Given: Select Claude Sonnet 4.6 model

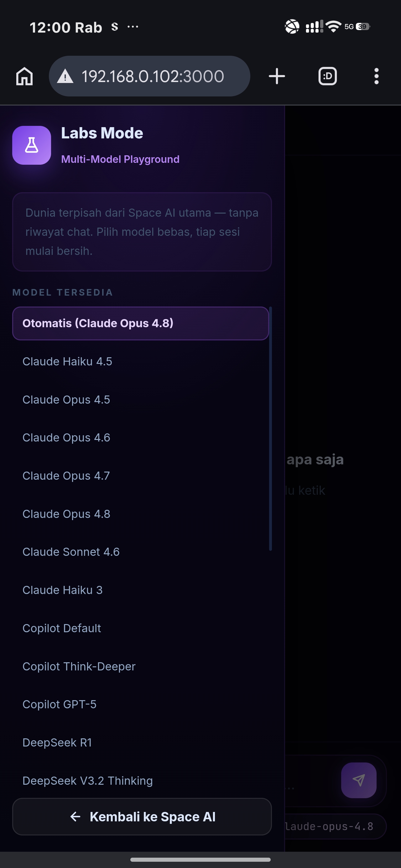Looking at the screenshot, I should tap(140, 552).
